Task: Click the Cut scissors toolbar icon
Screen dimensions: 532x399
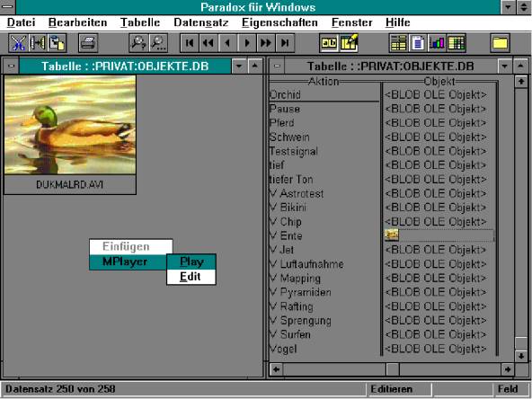Action: click(18, 43)
